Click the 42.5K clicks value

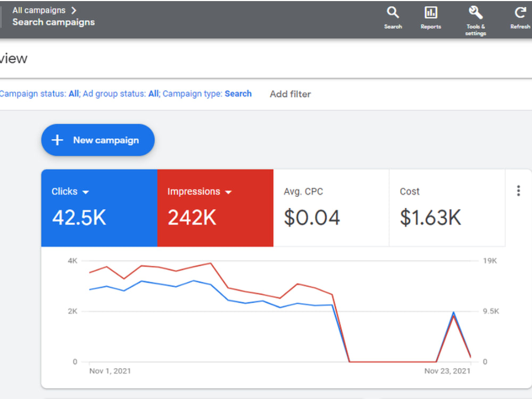79,218
